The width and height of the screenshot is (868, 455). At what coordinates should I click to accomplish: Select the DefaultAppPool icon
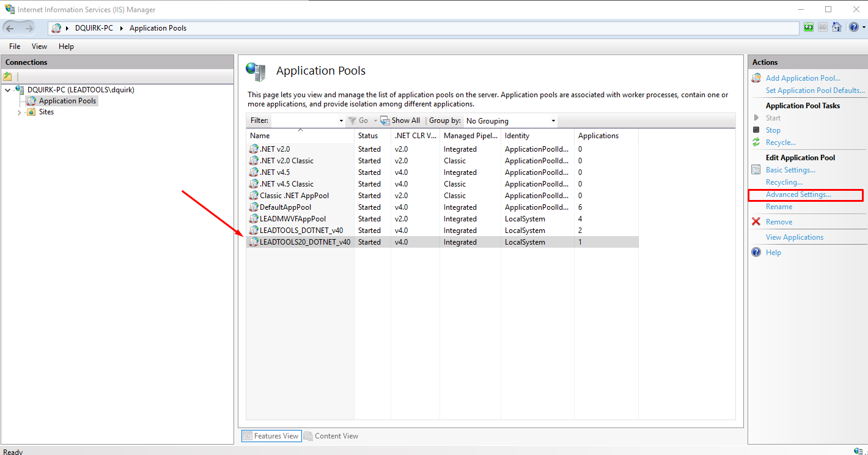(254, 207)
